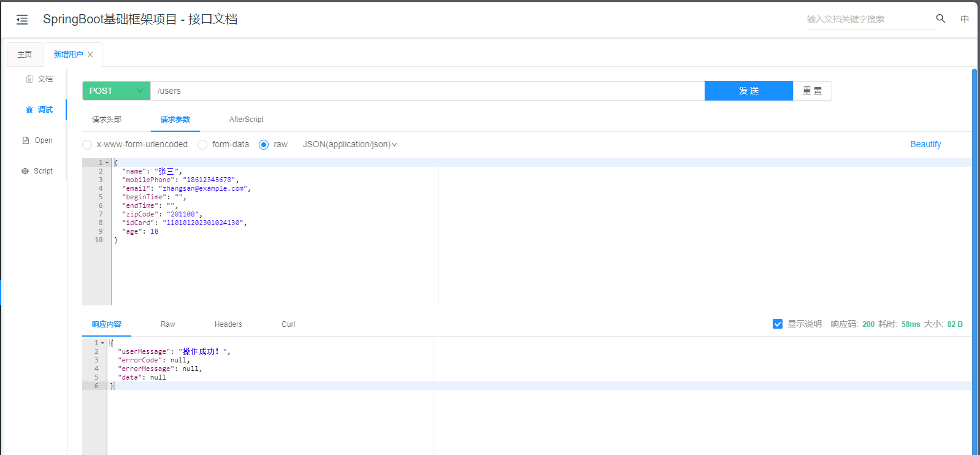Click the vertical page scrollbar
This screenshot has width=980, height=455.
[974, 261]
